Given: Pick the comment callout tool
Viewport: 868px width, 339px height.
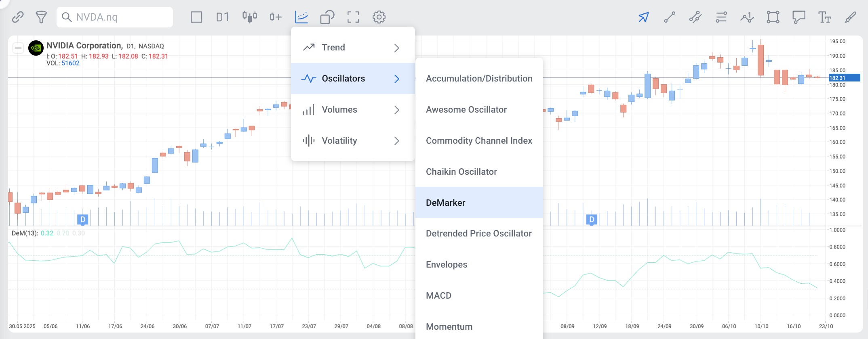Looking at the screenshot, I should (799, 17).
